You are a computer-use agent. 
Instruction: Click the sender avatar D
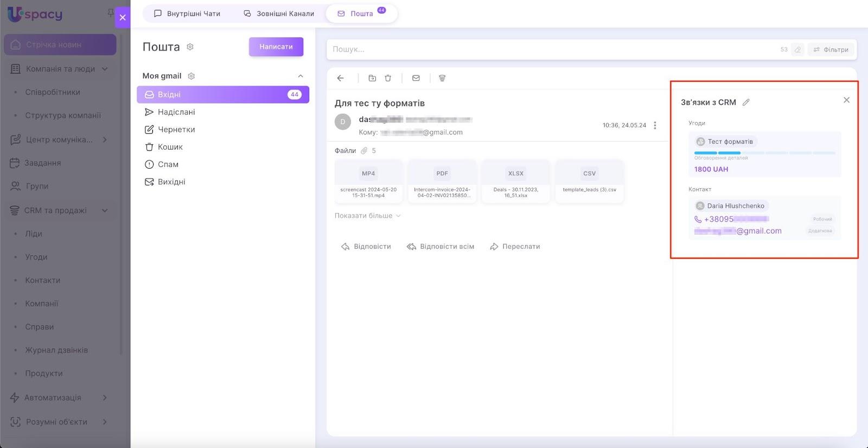click(343, 122)
